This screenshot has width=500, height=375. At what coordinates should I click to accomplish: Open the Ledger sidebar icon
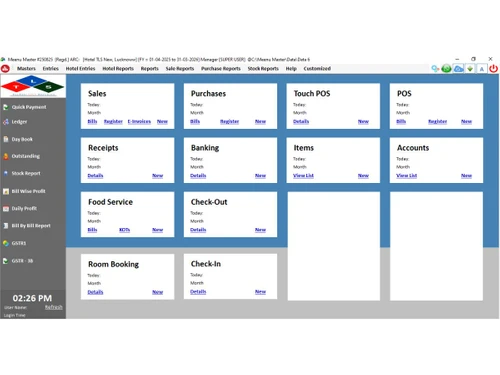point(6,122)
